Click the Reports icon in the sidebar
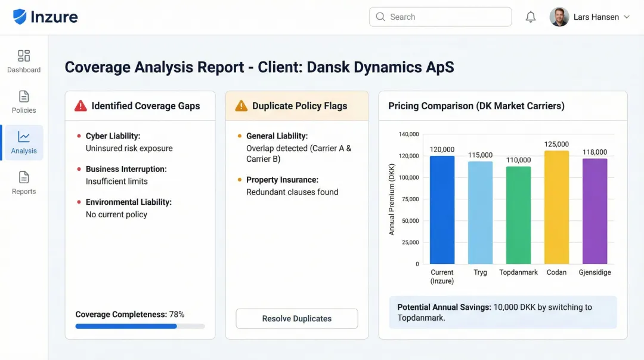644x360 pixels. point(24,182)
